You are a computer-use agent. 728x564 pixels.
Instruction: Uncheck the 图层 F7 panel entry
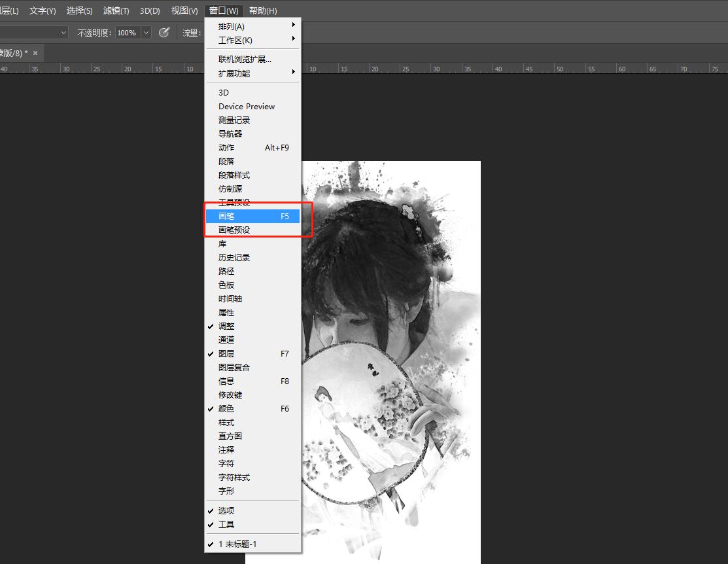252,353
